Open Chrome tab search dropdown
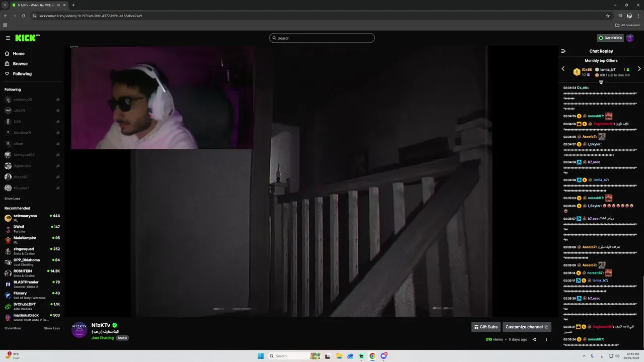The width and height of the screenshot is (644, 362). [x=5, y=5]
